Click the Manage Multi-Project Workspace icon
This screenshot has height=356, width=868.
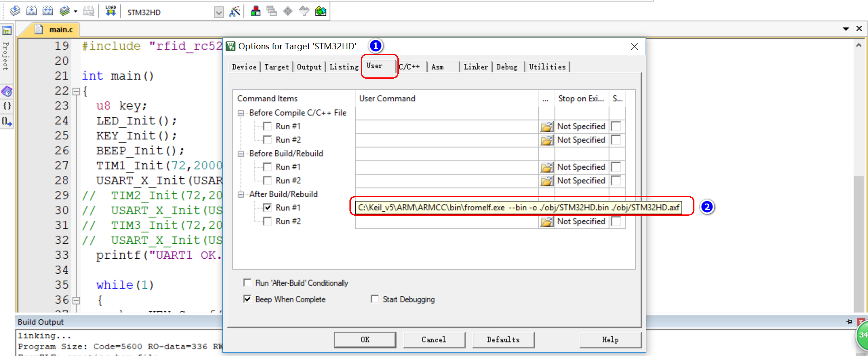click(x=272, y=11)
